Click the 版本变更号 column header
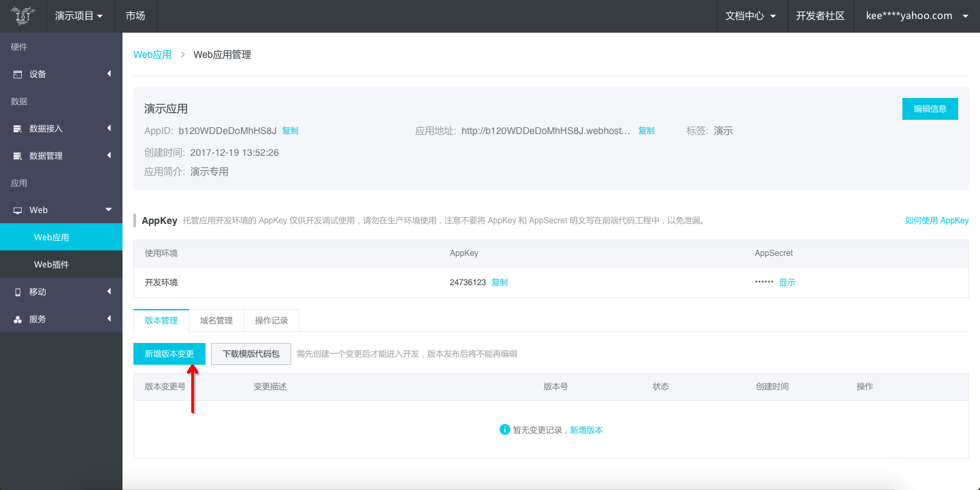 click(165, 387)
